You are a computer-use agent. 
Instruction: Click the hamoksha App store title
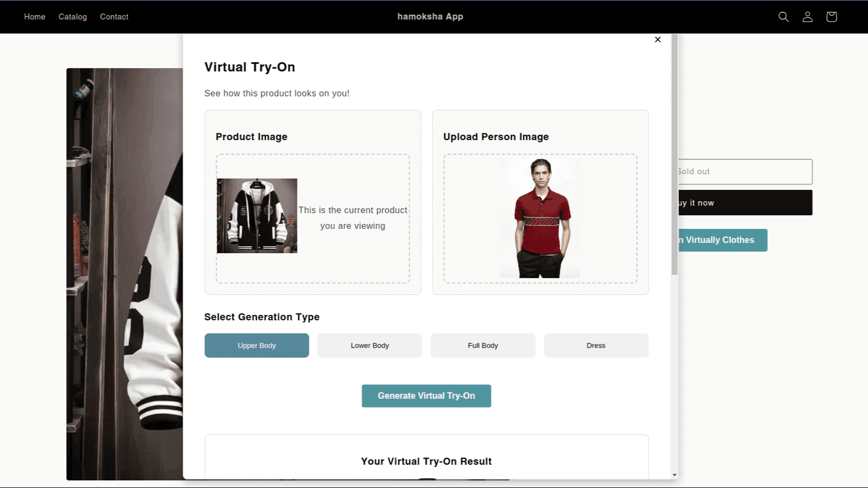[x=430, y=17]
